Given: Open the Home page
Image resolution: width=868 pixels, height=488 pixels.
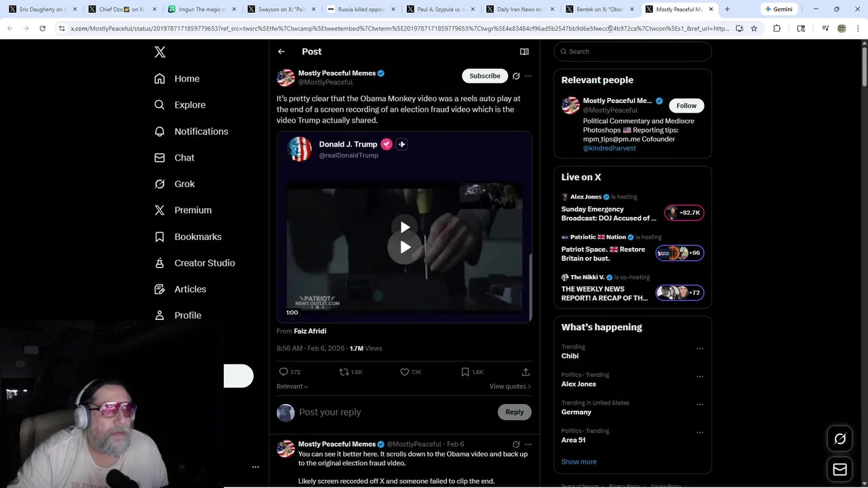Looking at the screenshot, I should click(x=177, y=79).
